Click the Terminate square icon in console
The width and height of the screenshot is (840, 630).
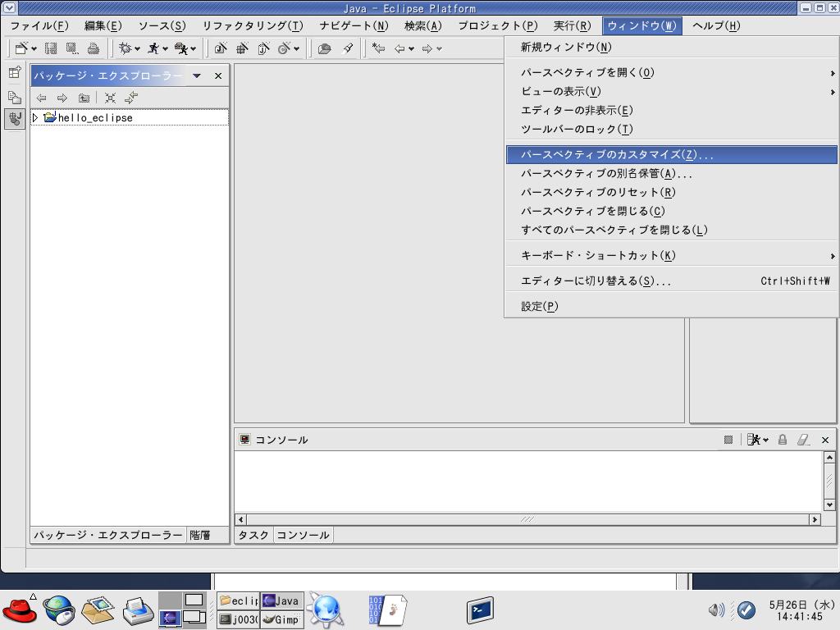point(728,440)
